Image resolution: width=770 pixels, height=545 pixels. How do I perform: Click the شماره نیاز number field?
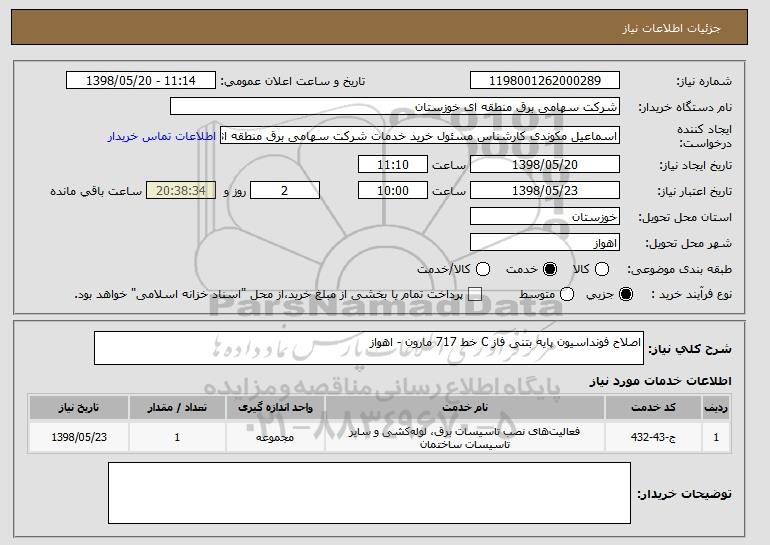click(x=545, y=81)
